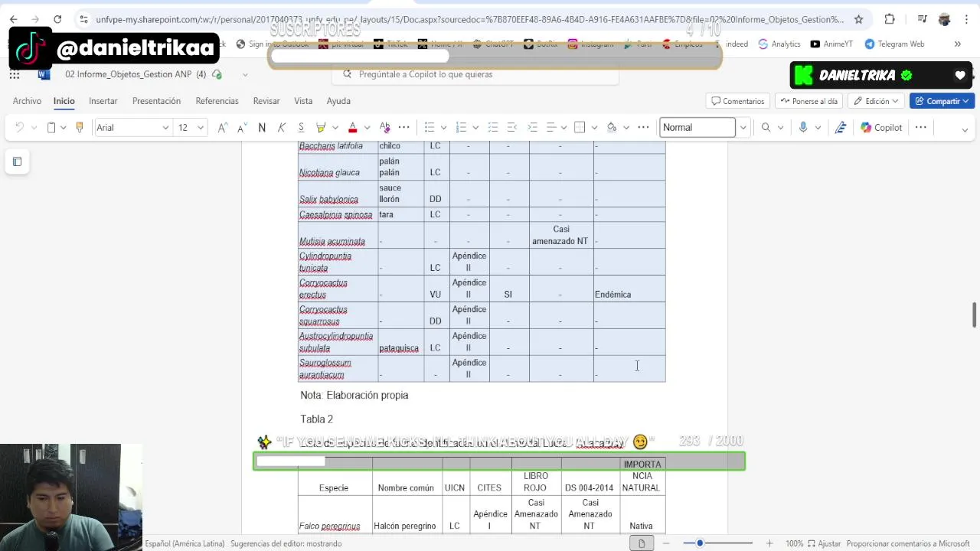
Task: Open the Ayuda tab
Action: click(x=338, y=101)
